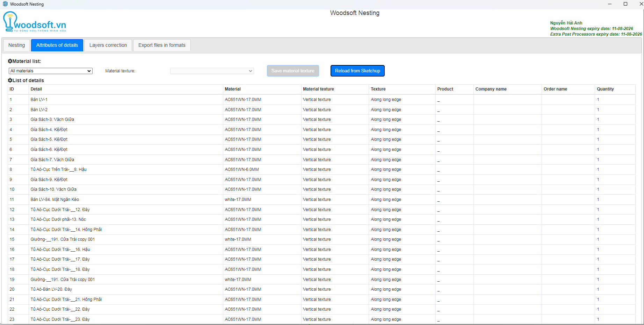The width and height of the screenshot is (644, 325).
Task: Expand the Material texture combo box
Action: 212,71
